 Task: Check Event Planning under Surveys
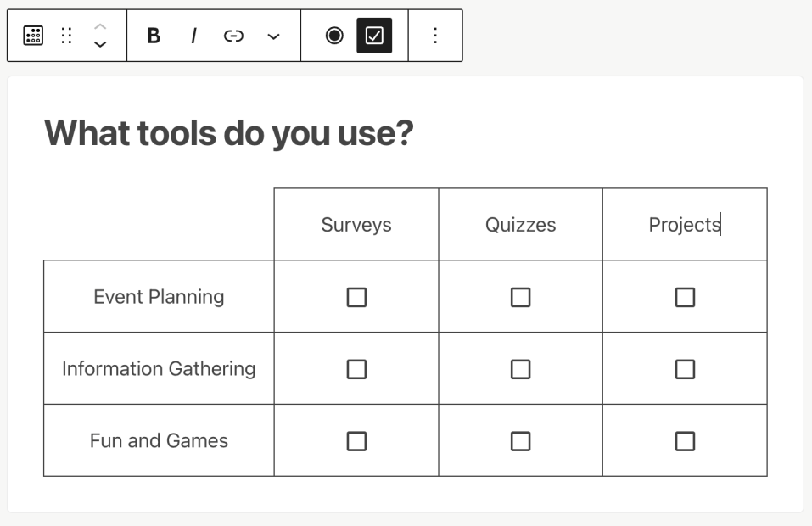point(356,297)
